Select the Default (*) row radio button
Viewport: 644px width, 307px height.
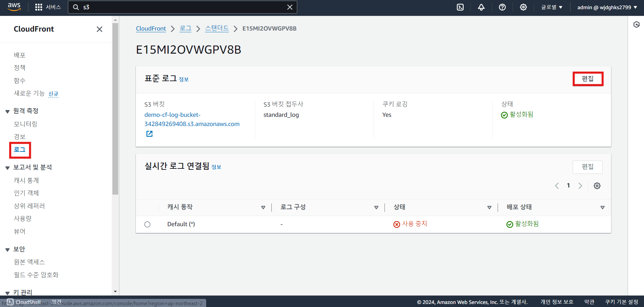[147, 224]
